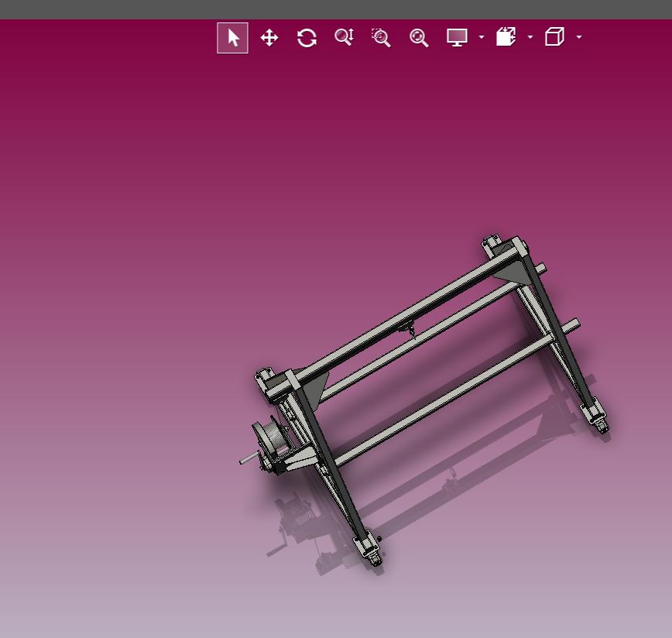
Task: Choose the Pan move tool
Action: coord(269,38)
